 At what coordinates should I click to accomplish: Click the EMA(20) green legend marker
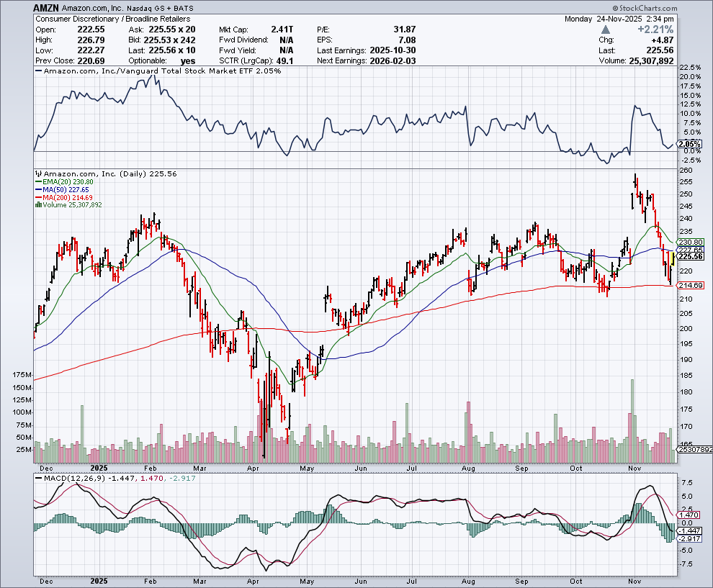tap(37, 183)
